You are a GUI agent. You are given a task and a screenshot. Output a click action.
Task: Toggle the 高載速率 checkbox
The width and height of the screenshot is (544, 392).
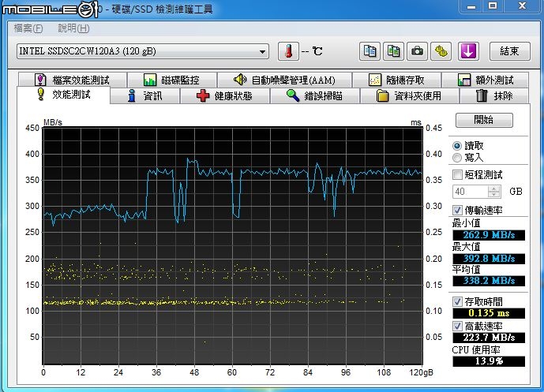[457, 326]
